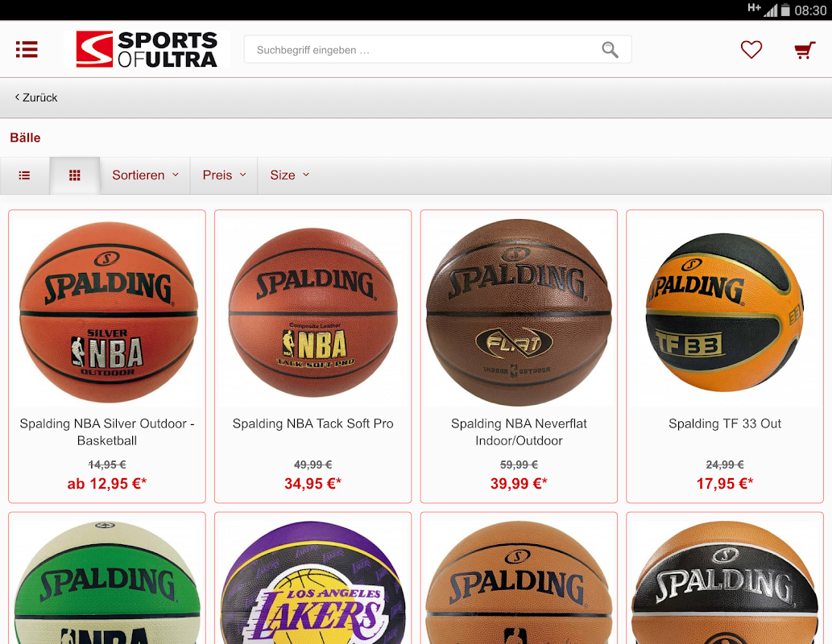Click the Spalding NBA Neverflat Indoor/Outdoor title

[x=519, y=431]
